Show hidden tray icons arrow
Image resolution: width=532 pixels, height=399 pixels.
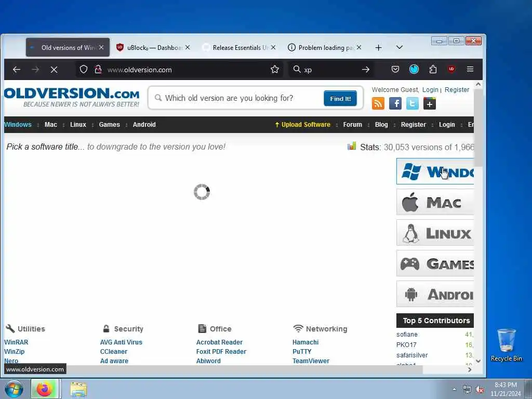pyautogui.click(x=454, y=390)
